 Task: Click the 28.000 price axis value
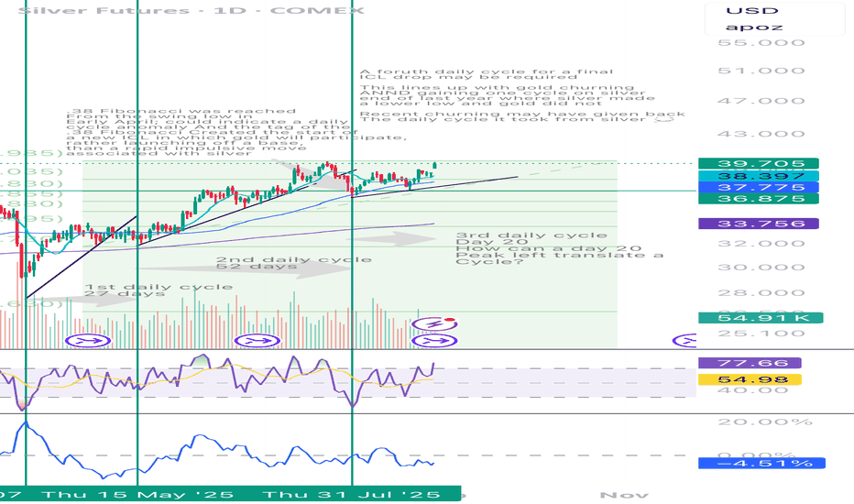[x=761, y=292]
